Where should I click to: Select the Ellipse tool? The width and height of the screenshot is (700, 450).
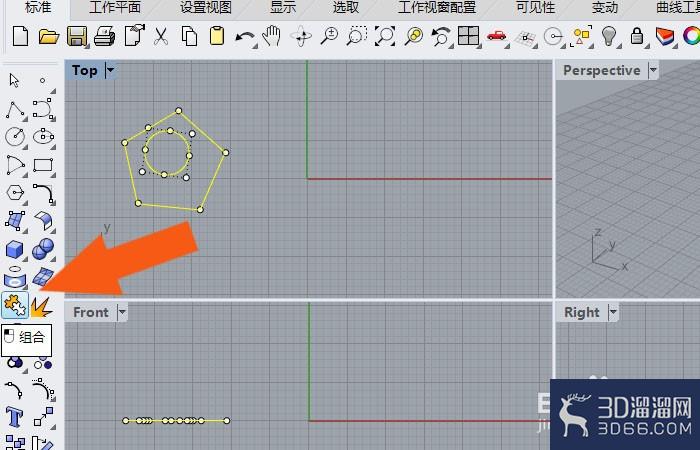(43, 137)
